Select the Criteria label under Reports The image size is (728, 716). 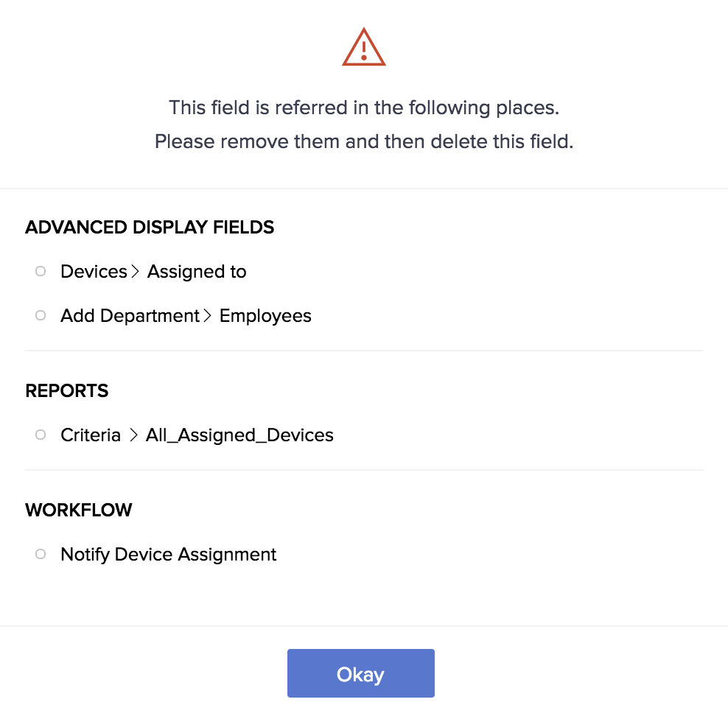pos(91,435)
